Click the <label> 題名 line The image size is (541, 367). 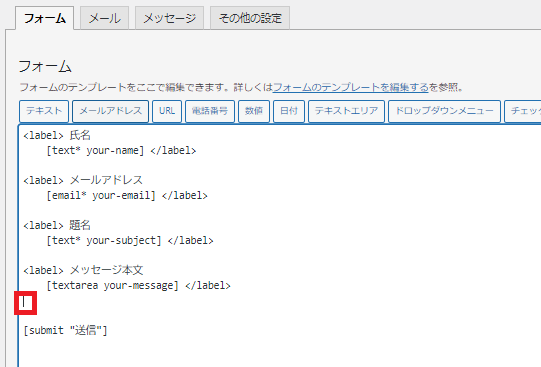click(57, 226)
